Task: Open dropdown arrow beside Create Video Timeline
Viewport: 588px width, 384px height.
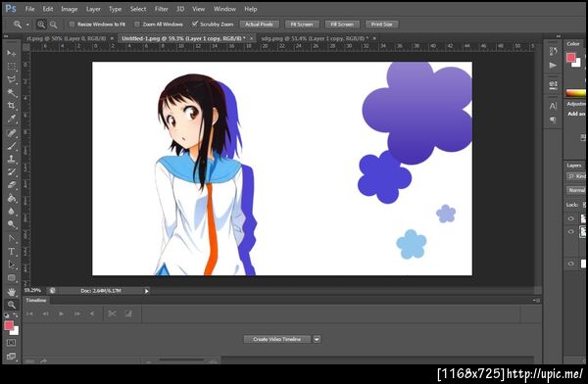Action: click(317, 339)
